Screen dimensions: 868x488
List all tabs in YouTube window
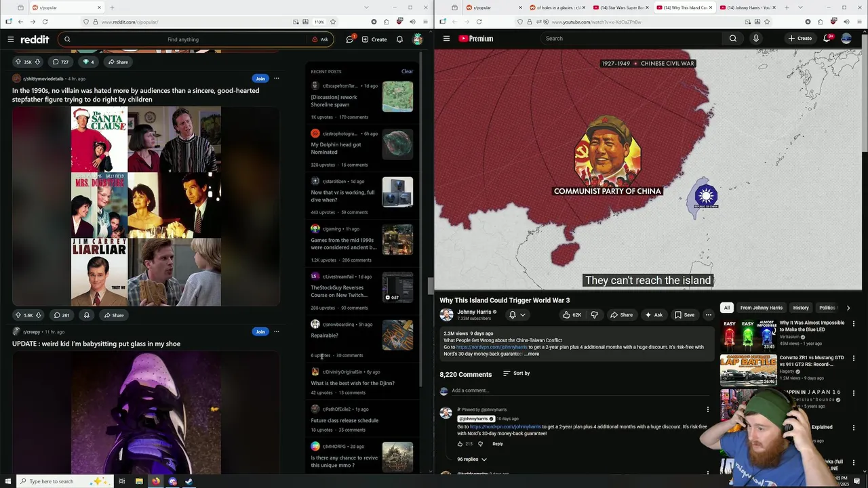point(800,7)
